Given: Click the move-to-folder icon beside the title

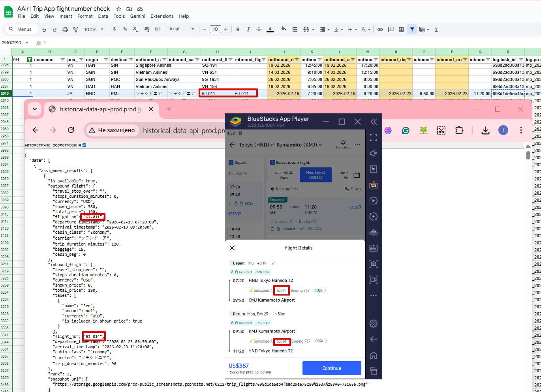Looking at the screenshot, I should click(x=129, y=9).
